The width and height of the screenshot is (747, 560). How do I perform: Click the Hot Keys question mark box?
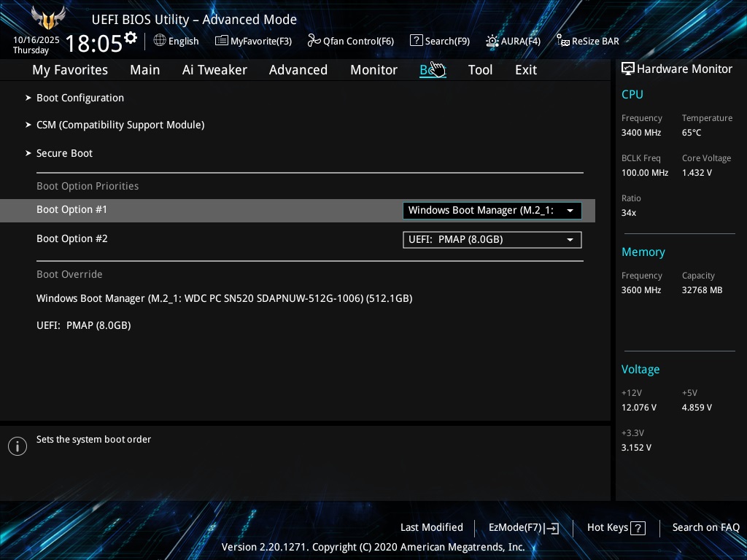[x=638, y=528]
